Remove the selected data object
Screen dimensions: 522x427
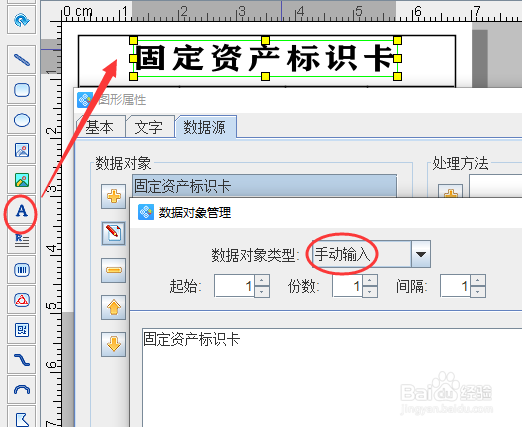[x=114, y=270]
